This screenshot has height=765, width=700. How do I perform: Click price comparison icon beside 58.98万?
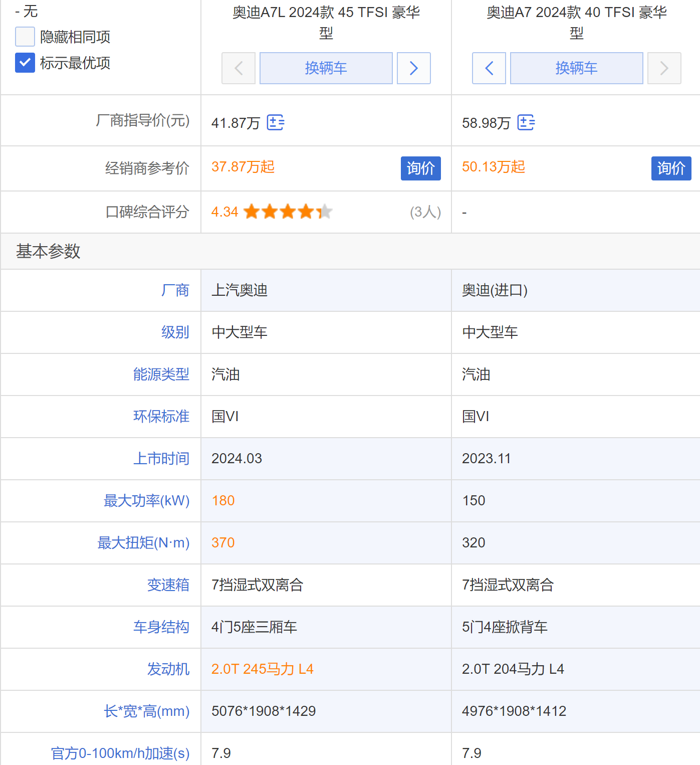(x=526, y=123)
